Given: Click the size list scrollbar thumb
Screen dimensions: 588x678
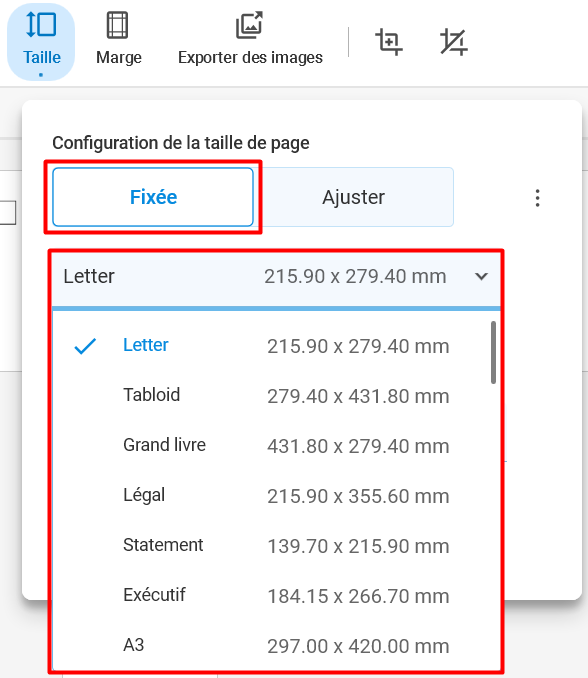Looking at the screenshot, I should click(x=493, y=352).
